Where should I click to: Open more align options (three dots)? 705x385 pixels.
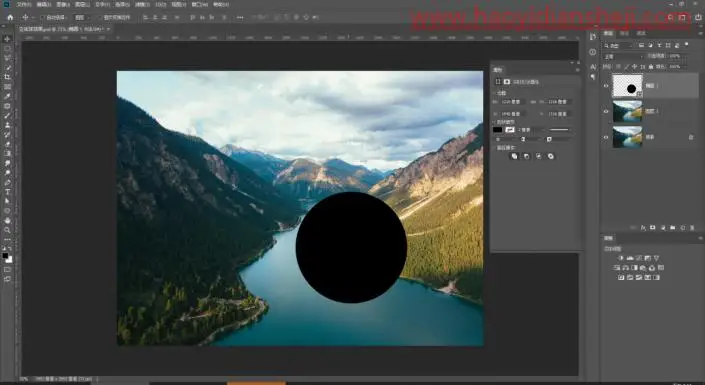pyautogui.click(x=240, y=18)
